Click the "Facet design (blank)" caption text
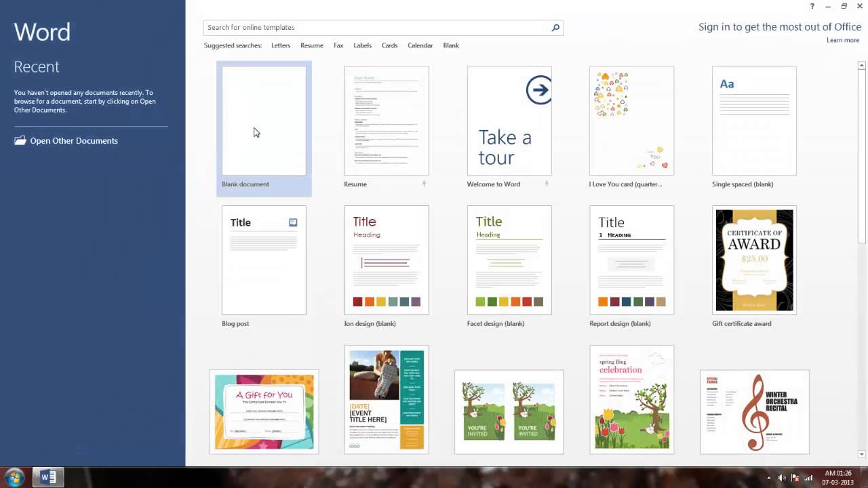Viewport: 868px width, 488px height. tap(496, 324)
